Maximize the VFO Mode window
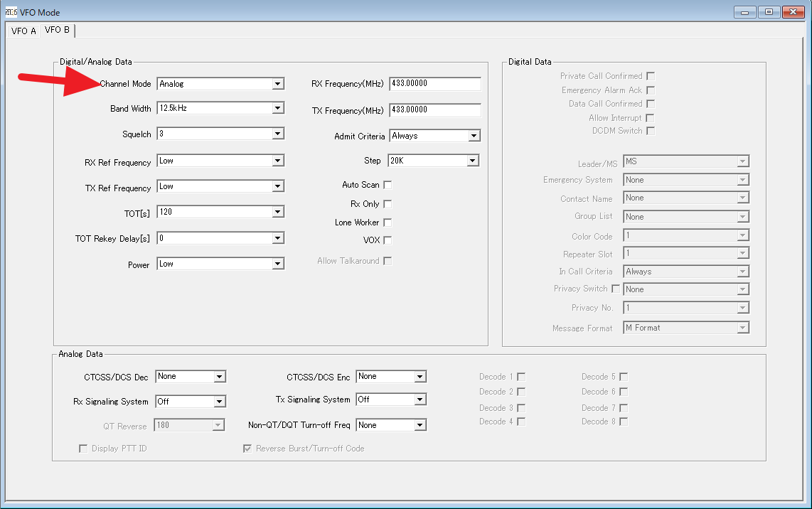 tap(769, 12)
